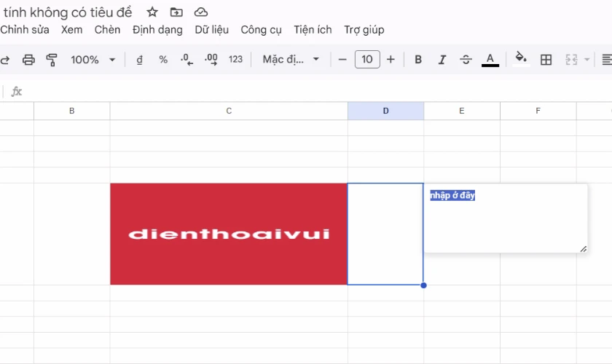Click the move to folder icon

[176, 12]
